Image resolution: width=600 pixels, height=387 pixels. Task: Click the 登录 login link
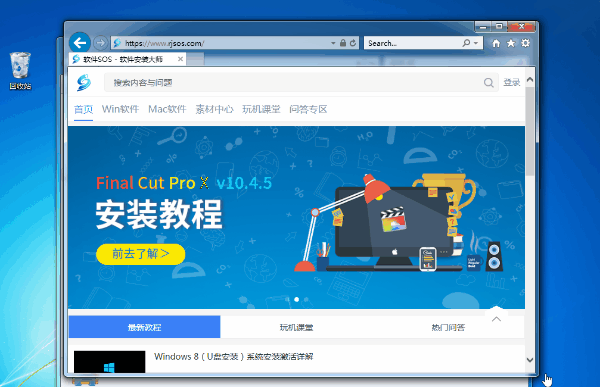(512, 83)
